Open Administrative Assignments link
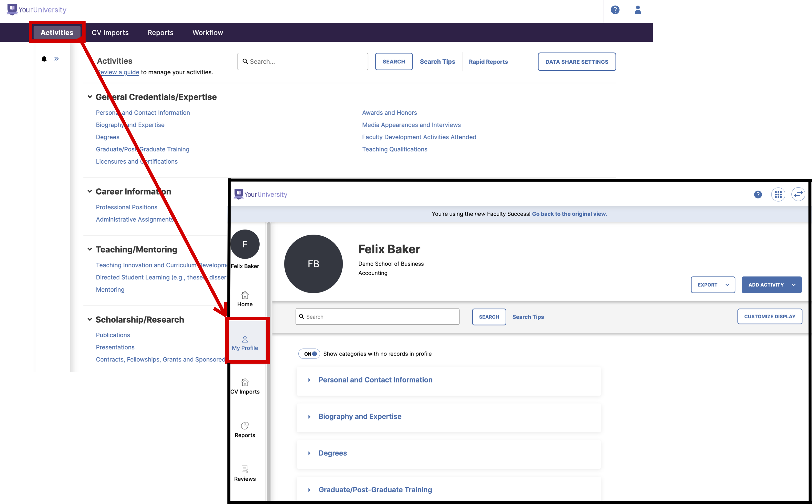Screen dimensions: 812x504 135,219
